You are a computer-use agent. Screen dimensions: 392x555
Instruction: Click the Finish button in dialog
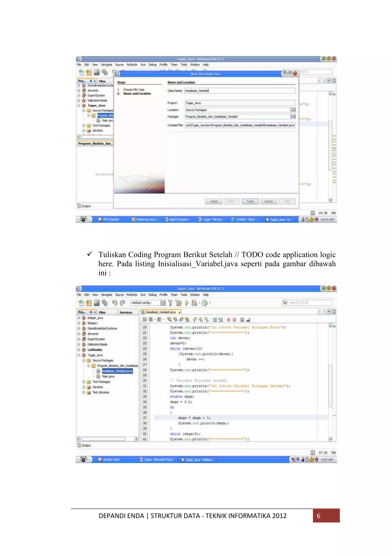pyautogui.click(x=250, y=201)
